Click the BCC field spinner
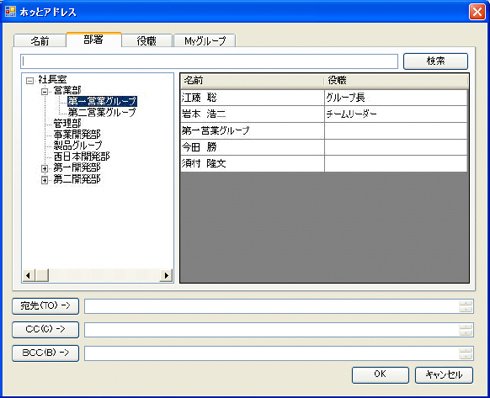This screenshot has width=490, height=398. coord(466,353)
